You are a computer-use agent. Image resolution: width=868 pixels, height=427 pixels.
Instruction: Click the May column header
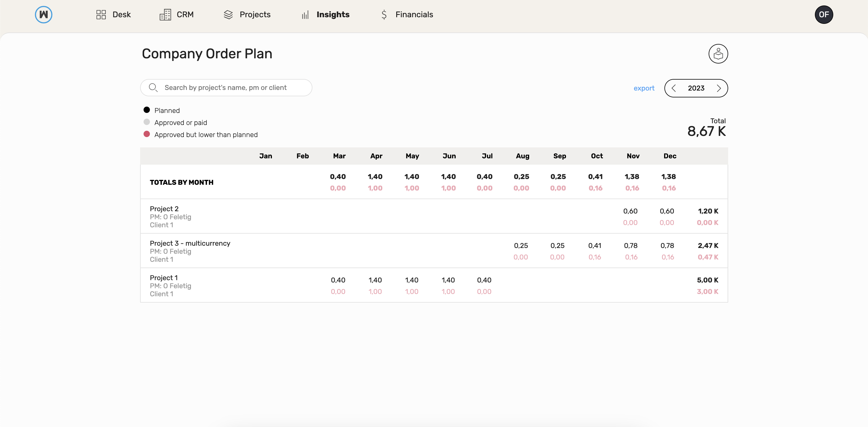coord(412,156)
